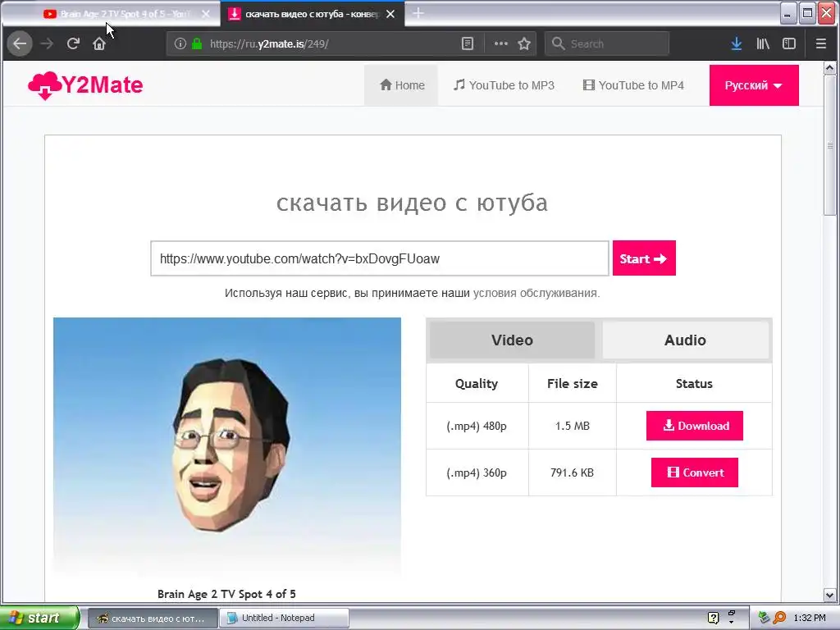Click the orange magnifier tray icon
Viewport: 840px width, 630px height.
pos(780,619)
